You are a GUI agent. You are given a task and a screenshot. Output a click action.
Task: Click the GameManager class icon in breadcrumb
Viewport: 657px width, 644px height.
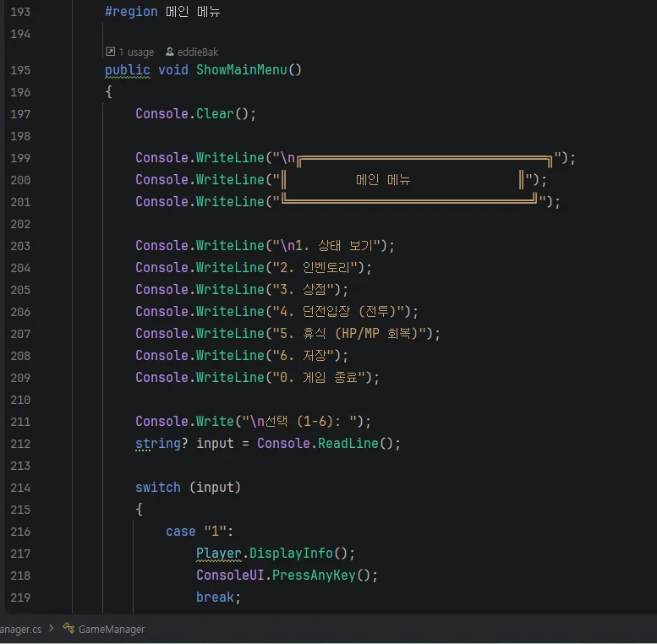pyautogui.click(x=68, y=628)
